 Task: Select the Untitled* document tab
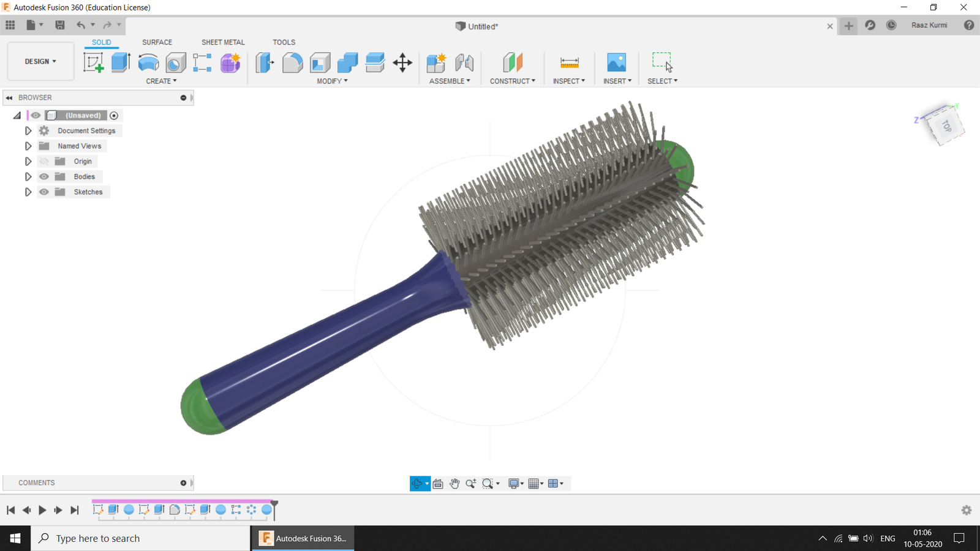point(477,26)
